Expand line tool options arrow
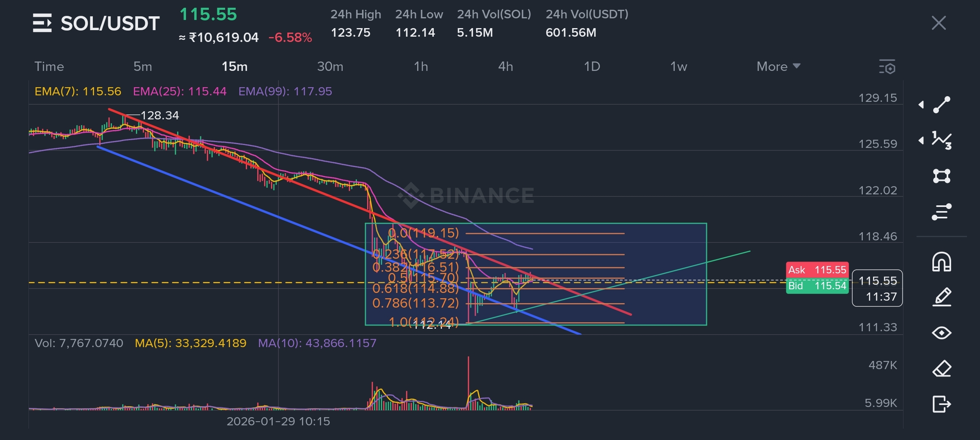 coord(921,105)
